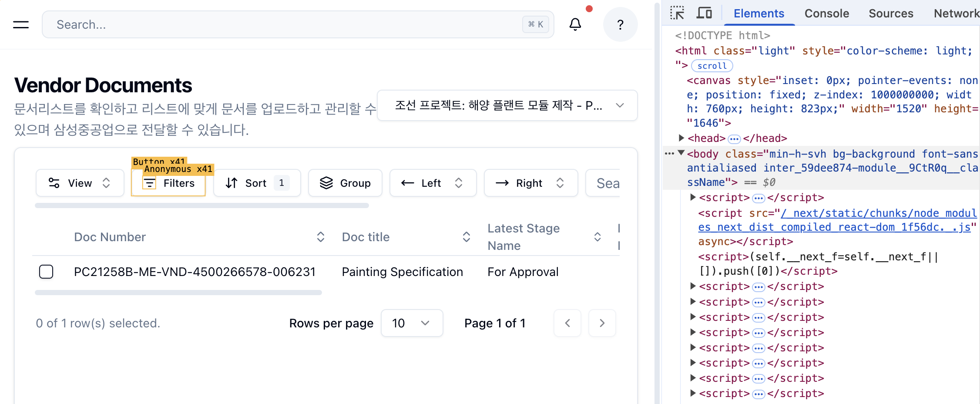Viewport: 980px width, 404px height.
Task: Click the Doc Number column header
Action: click(110, 237)
